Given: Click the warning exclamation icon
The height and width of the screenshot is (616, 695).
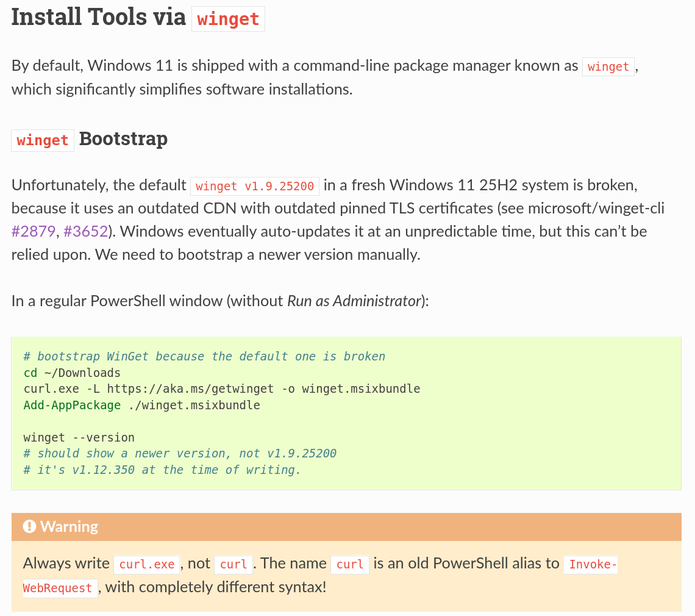Looking at the screenshot, I should pyautogui.click(x=29, y=526).
